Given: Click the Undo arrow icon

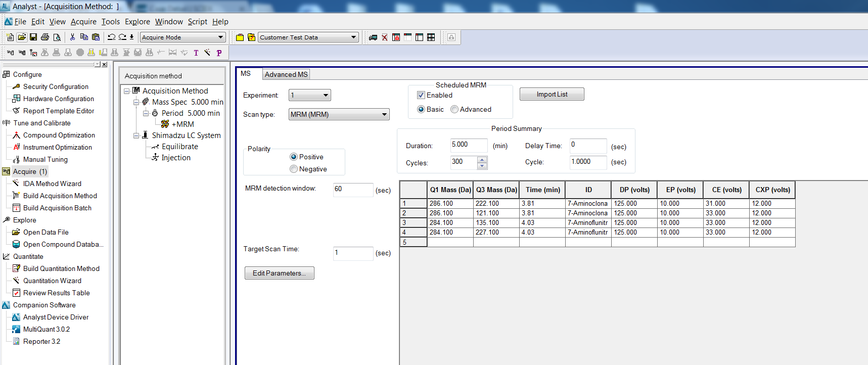Looking at the screenshot, I should click(x=111, y=37).
